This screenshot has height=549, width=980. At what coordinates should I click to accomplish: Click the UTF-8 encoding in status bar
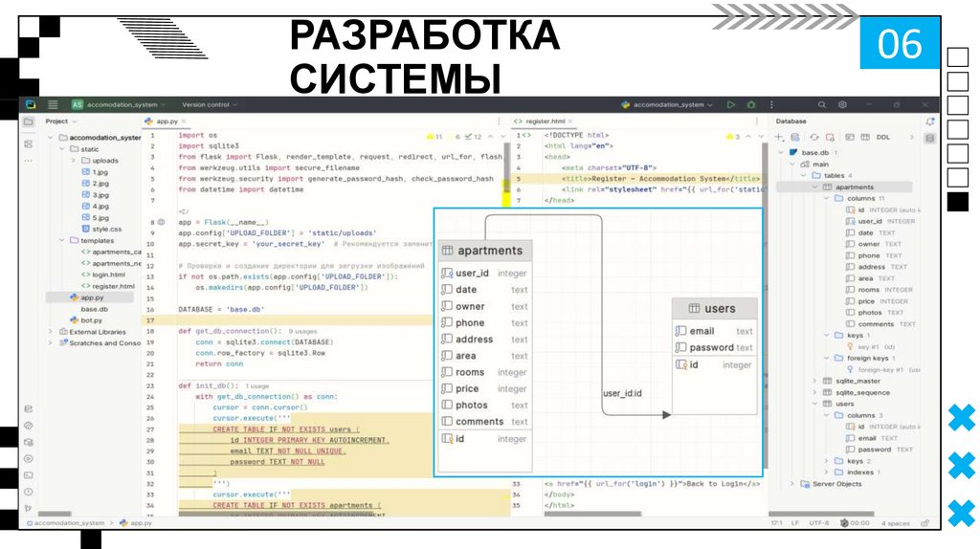pos(819,523)
